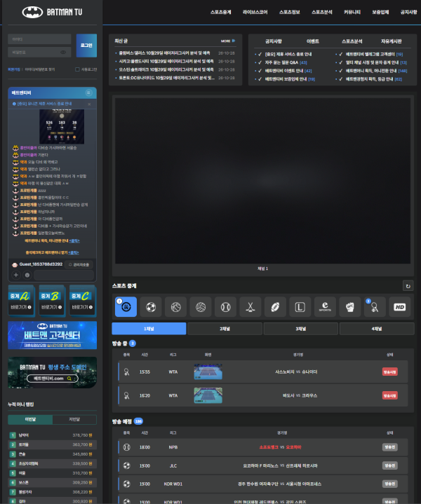The height and width of the screenshot is (504, 421).
Task: Open the top navigation 공지사항 menu
Action: [x=409, y=12]
